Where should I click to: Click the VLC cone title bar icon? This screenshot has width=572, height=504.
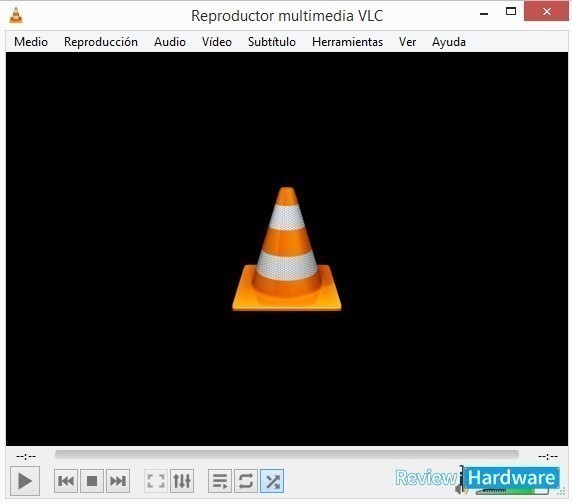16,15
